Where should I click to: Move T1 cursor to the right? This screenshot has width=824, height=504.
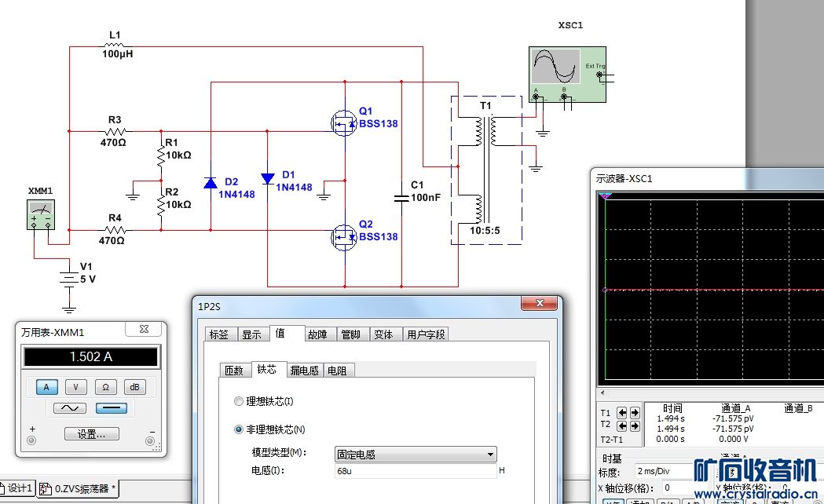[x=635, y=413]
